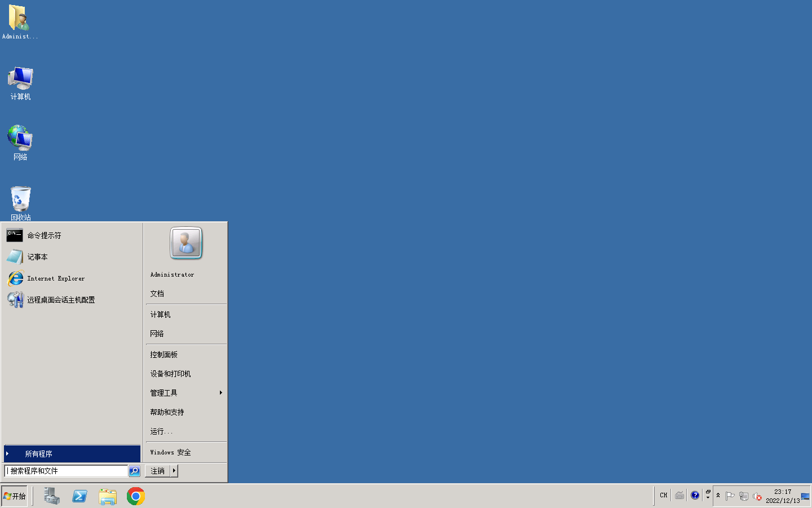Open 帮助和支持 from the Start menu

tap(166, 411)
